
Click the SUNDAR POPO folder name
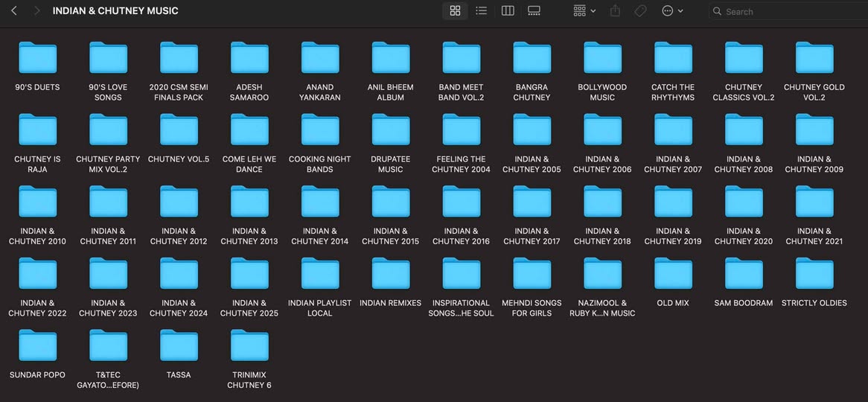tap(38, 375)
